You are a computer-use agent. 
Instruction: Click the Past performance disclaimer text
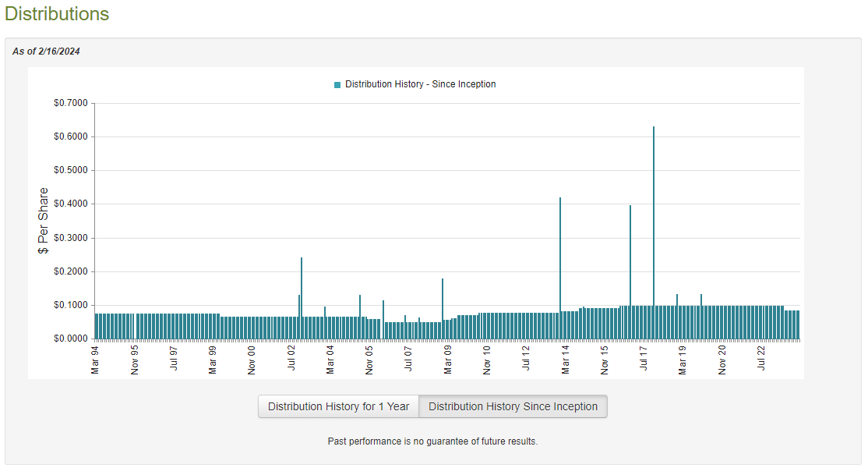[434, 441]
